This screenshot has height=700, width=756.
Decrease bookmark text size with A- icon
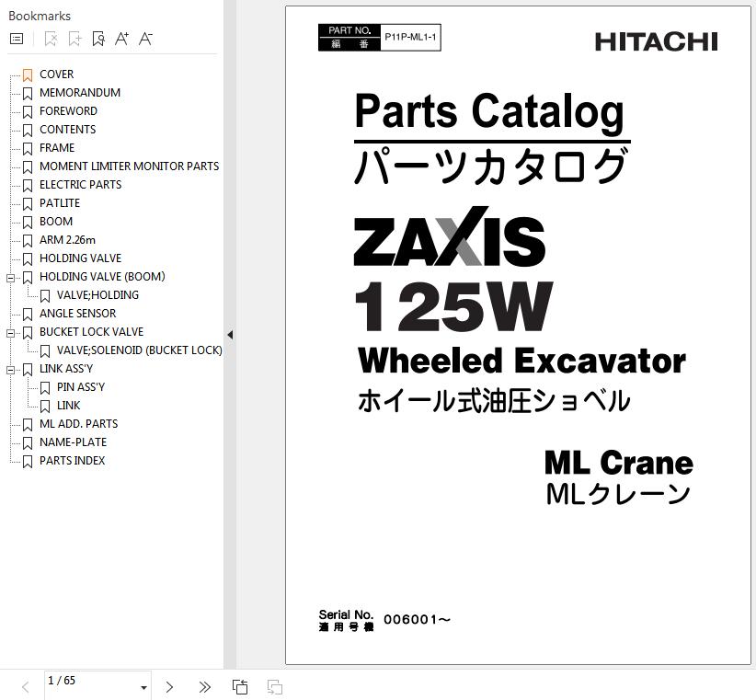click(145, 39)
